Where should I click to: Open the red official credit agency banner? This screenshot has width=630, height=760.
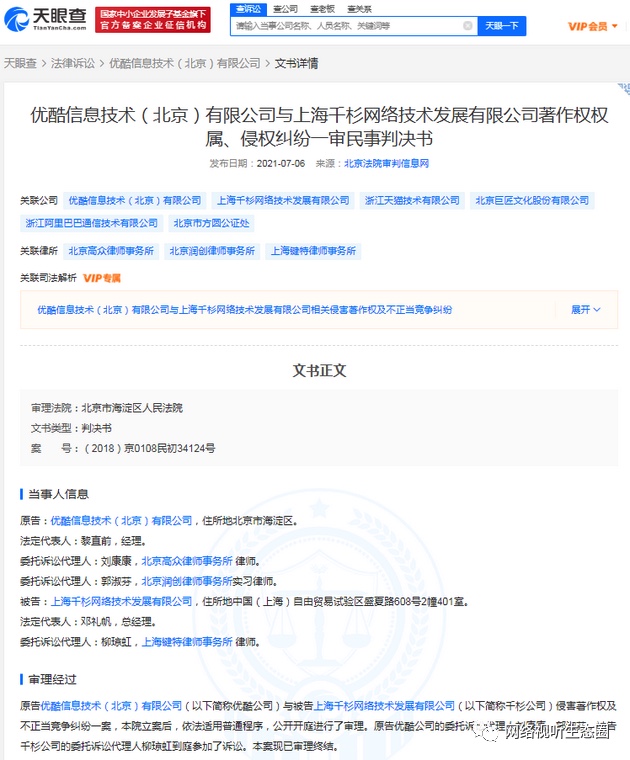tap(153, 20)
